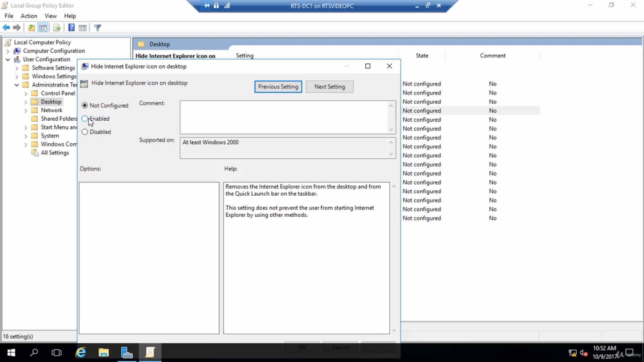Open the Windows Start button
644x362 pixels.
click(x=11, y=352)
